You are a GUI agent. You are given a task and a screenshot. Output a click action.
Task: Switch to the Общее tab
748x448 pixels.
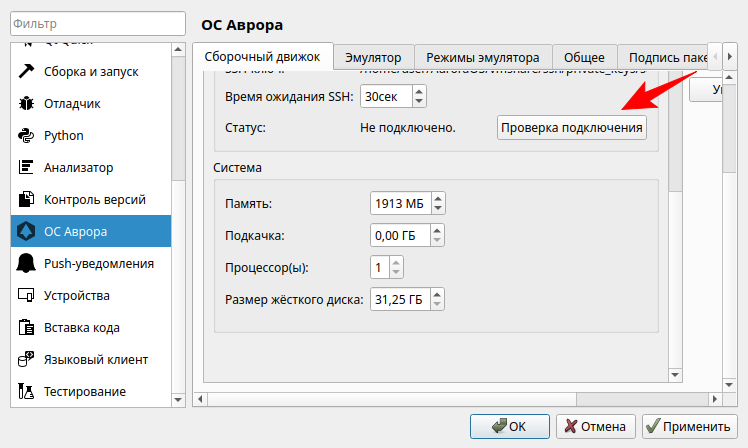coord(584,57)
